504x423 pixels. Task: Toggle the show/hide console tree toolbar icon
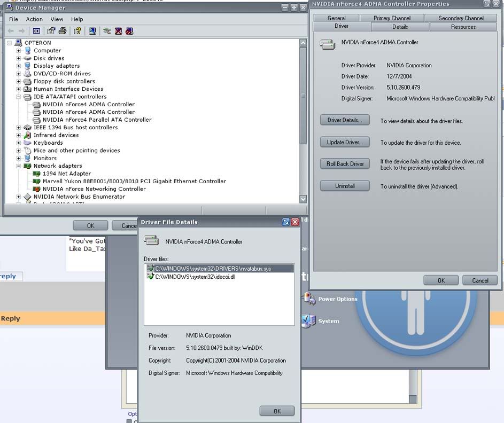37,31
